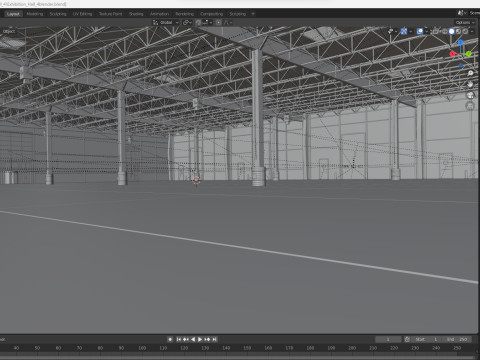The height and width of the screenshot is (360, 480).
Task: Jump to previous keyframe
Action: click(x=186, y=339)
